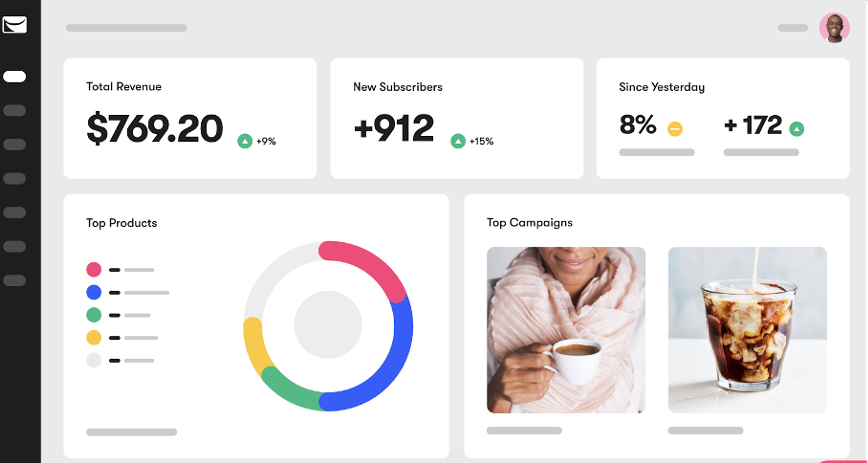Select the active white sidebar navigation icon
Viewport: 868px width, 463px height.
tap(14, 76)
